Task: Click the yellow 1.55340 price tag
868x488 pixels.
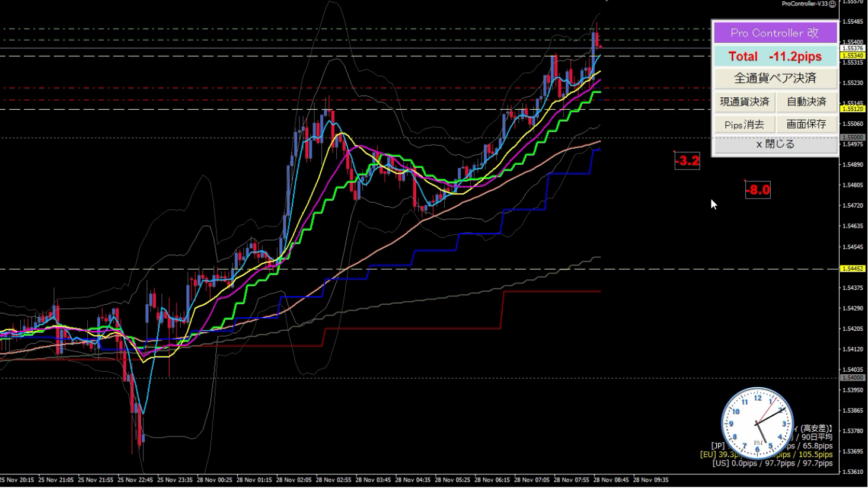Action: click(x=853, y=55)
